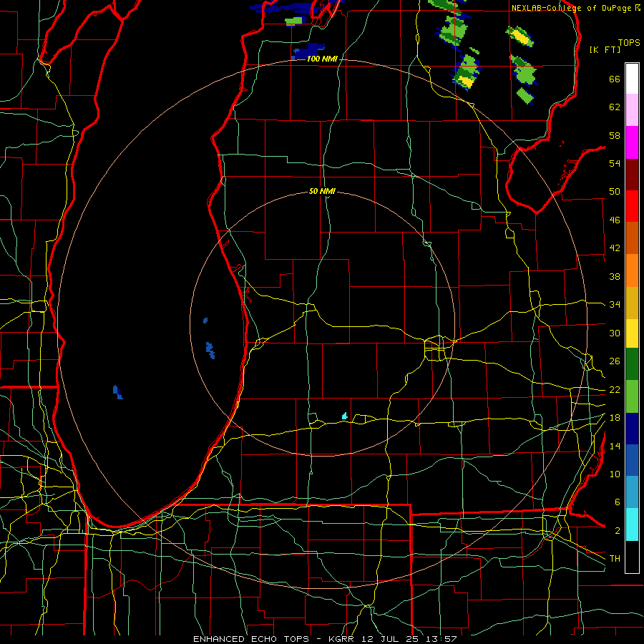
Task: Pick the cyan legend swatch near 2
Action: tap(632, 525)
